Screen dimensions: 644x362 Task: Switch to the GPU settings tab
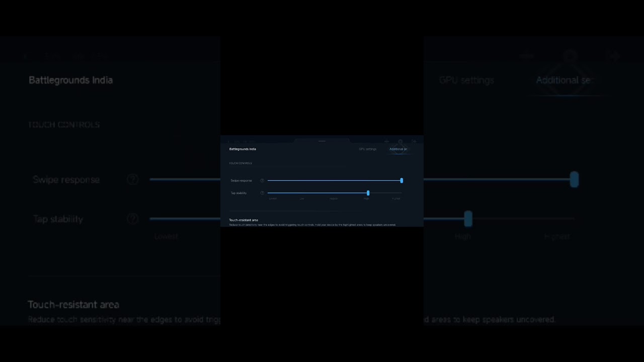368,149
